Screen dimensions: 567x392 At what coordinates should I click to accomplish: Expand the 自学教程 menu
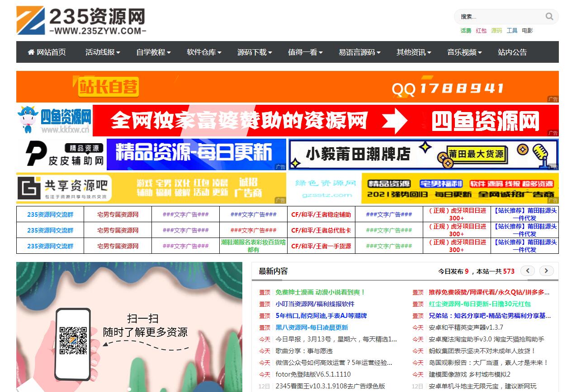pyautogui.click(x=153, y=52)
